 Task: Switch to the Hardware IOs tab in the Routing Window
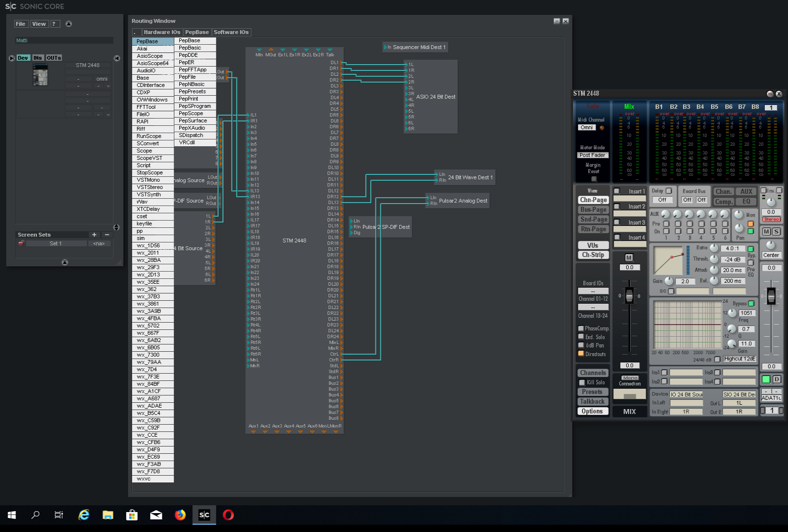pyautogui.click(x=162, y=32)
